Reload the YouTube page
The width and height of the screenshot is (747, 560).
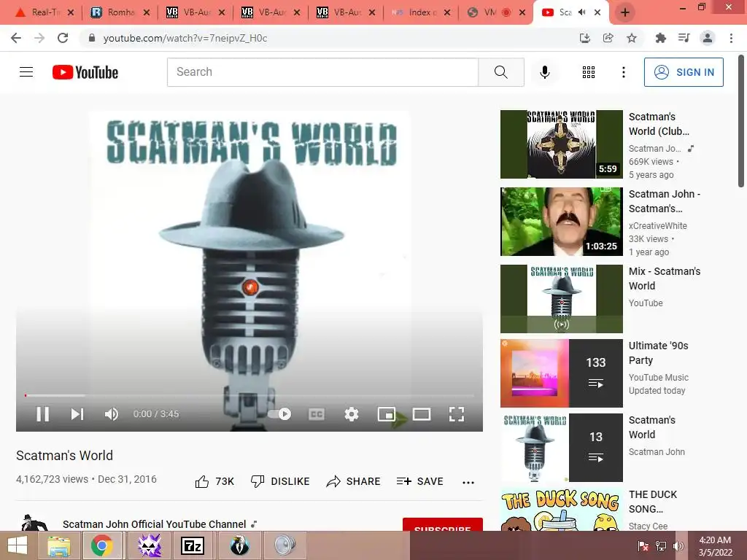63,38
